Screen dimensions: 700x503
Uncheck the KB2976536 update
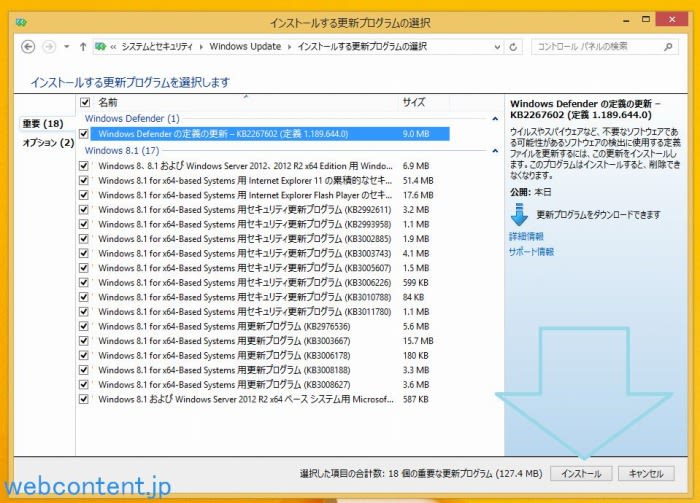pyautogui.click(x=85, y=326)
